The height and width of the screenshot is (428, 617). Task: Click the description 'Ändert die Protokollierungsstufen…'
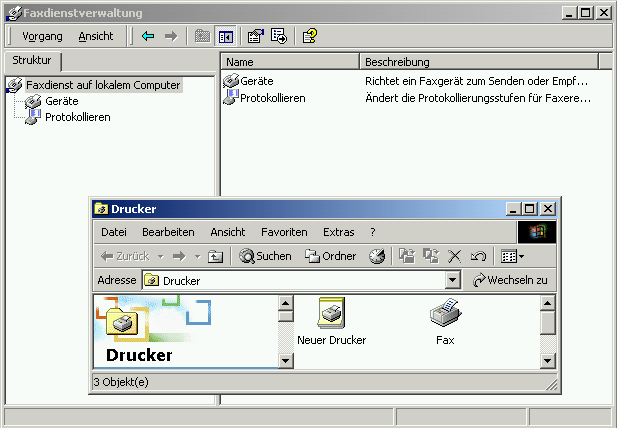pos(478,98)
